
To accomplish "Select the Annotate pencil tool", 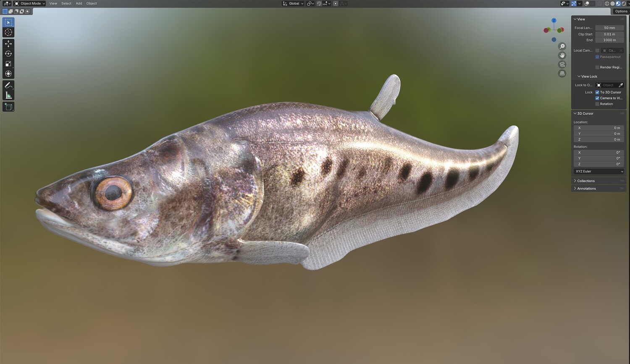I will [8, 85].
